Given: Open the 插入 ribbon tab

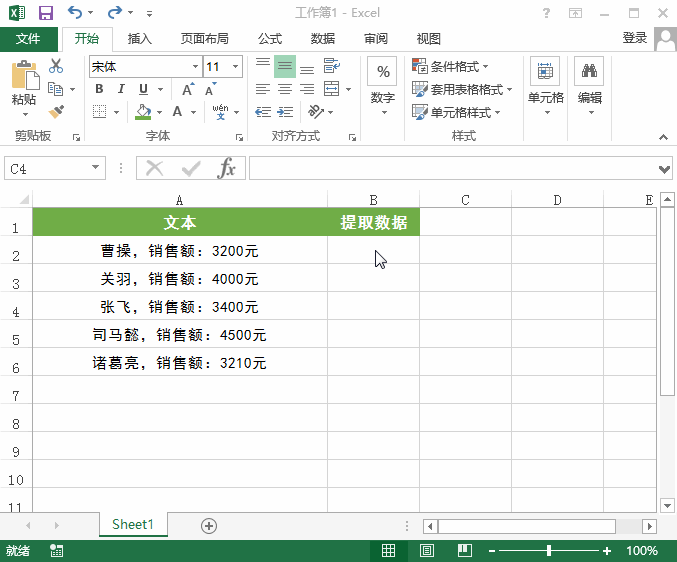Looking at the screenshot, I should click(x=140, y=39).
